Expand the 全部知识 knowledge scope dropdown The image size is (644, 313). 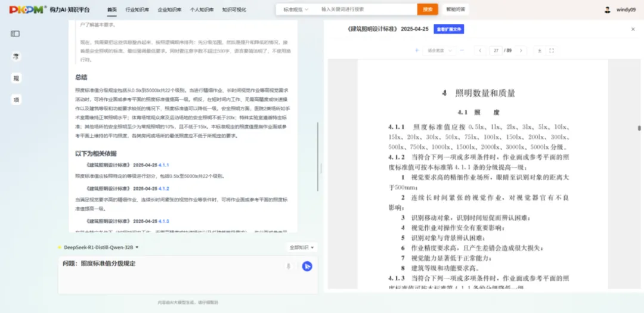point(302,247)
